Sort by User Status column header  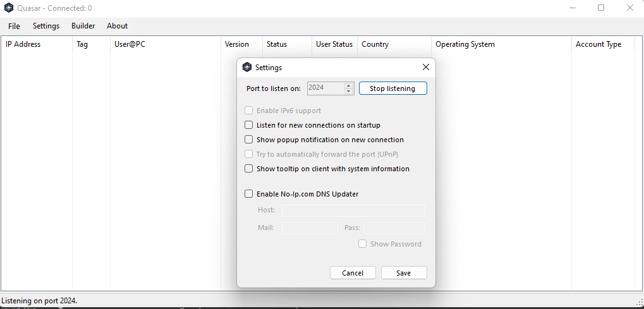(334, 44)
